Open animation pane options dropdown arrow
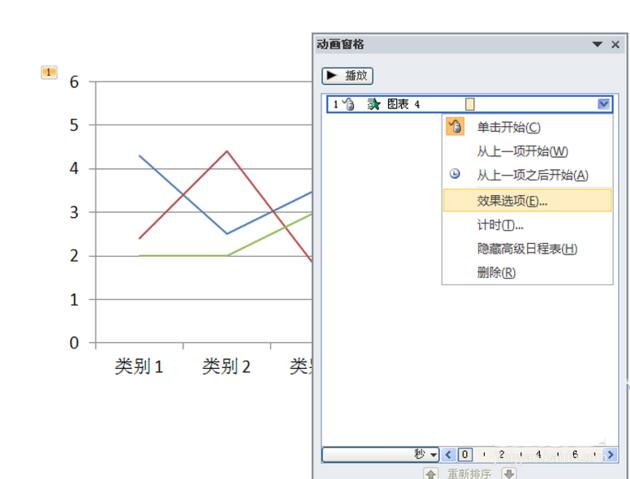Image resolution: width=630 pixels, height=479 pixels. click(x=597, y=44)
